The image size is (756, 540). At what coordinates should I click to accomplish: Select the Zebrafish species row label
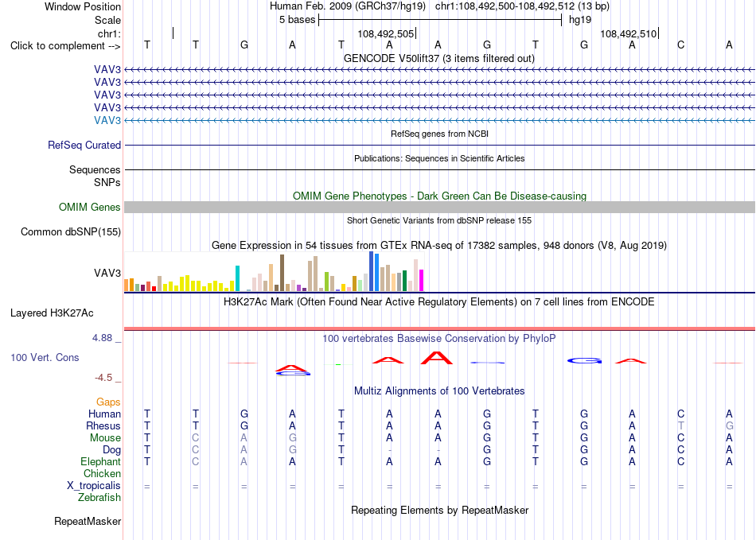99,497
